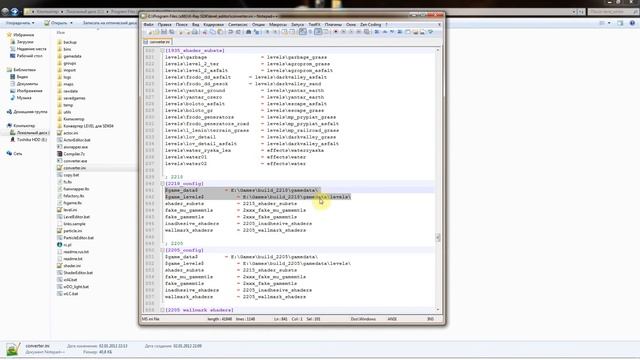Open the Упорядочить dropdown in Explorer
This screenshot has width=640, height=360.
[20, 23]
